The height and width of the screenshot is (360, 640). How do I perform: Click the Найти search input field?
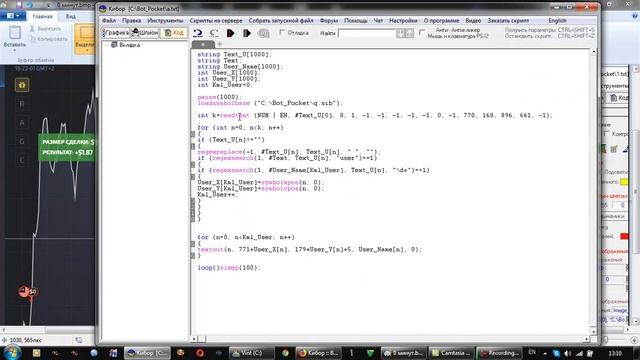(367, 33)
